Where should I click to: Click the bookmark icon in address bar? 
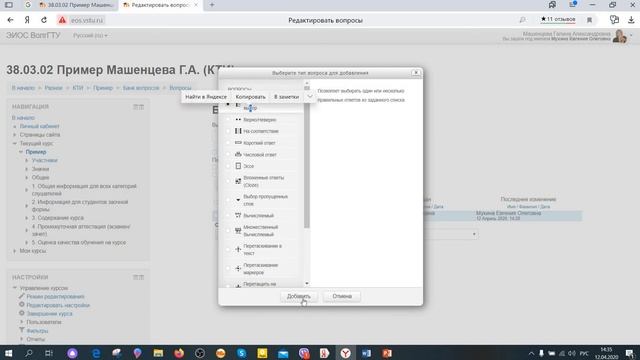pos(589,20)
